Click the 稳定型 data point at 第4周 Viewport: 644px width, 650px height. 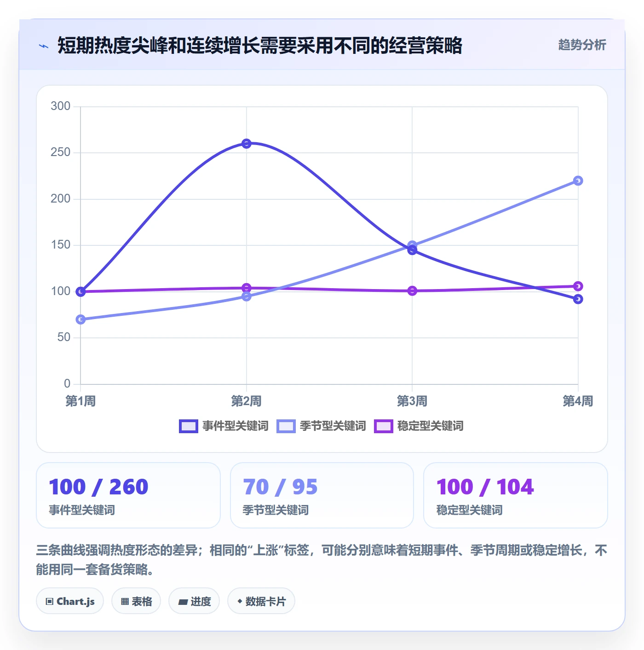[x=578, y=286]
